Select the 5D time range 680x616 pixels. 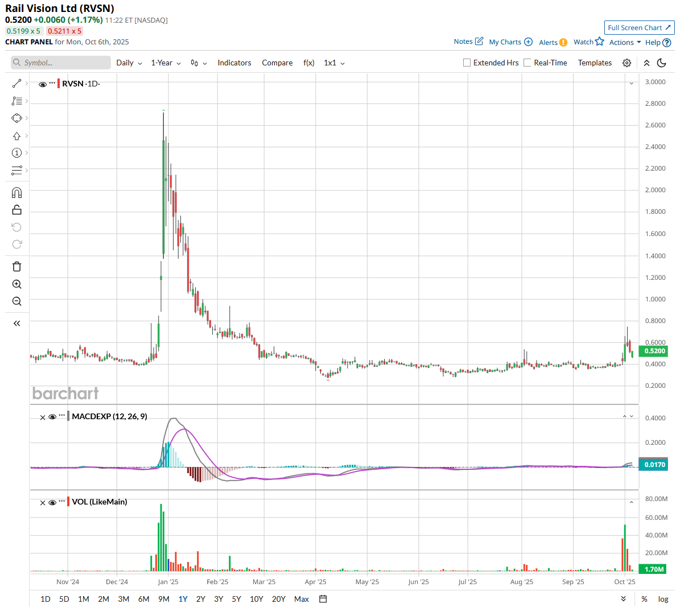pyautogui.click(x=64, y=599)
